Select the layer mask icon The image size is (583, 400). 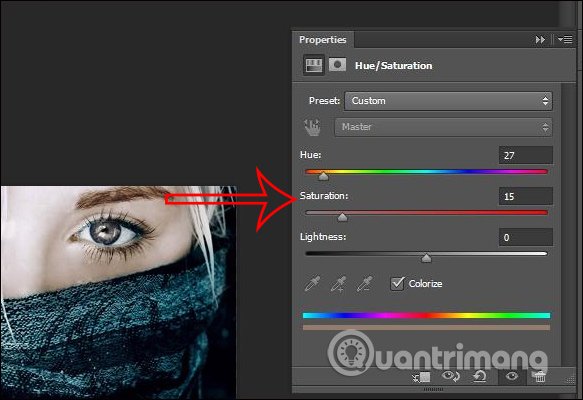click(337, 65)
